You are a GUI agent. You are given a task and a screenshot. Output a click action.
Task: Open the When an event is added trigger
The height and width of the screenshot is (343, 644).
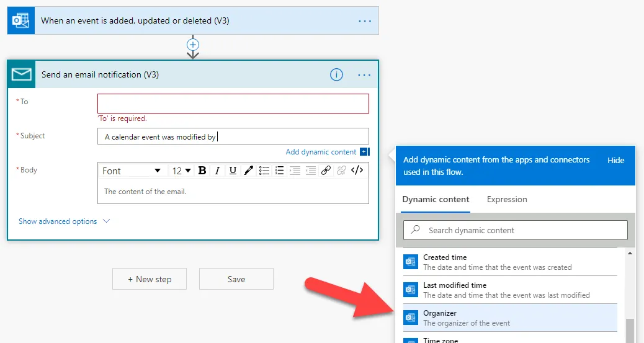pyautogui.click(x=193, y=20)
